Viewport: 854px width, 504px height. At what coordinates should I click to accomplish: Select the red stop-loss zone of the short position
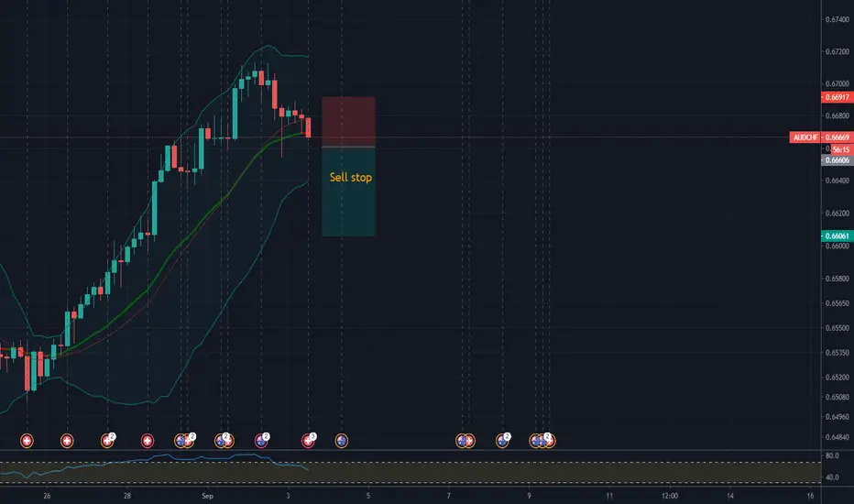click(348, 122)
